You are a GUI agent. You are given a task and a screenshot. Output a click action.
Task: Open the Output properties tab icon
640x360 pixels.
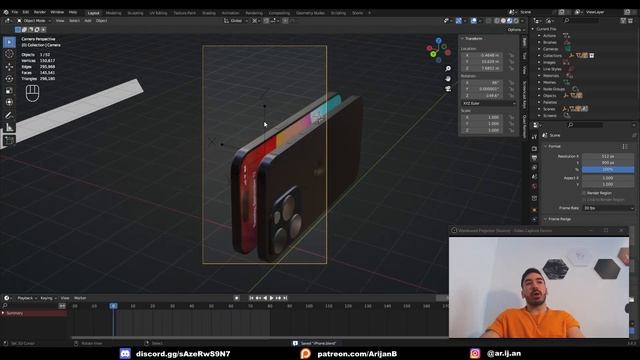(534, 158)
